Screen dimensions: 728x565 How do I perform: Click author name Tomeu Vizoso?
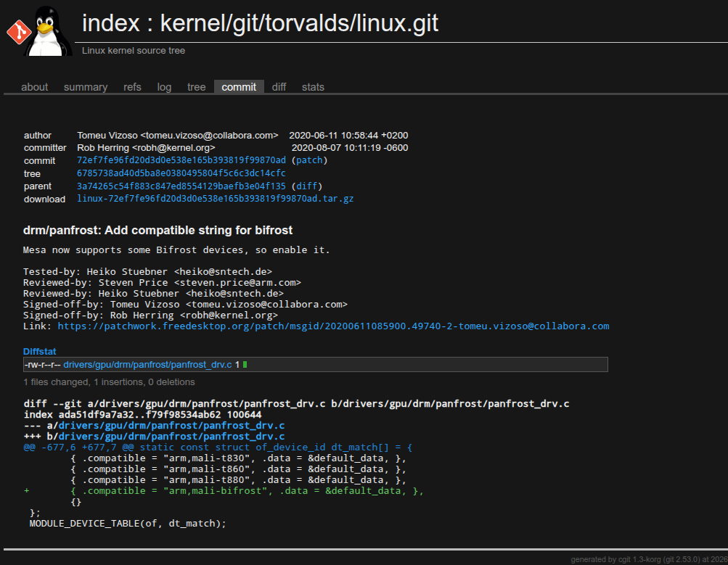178,136
